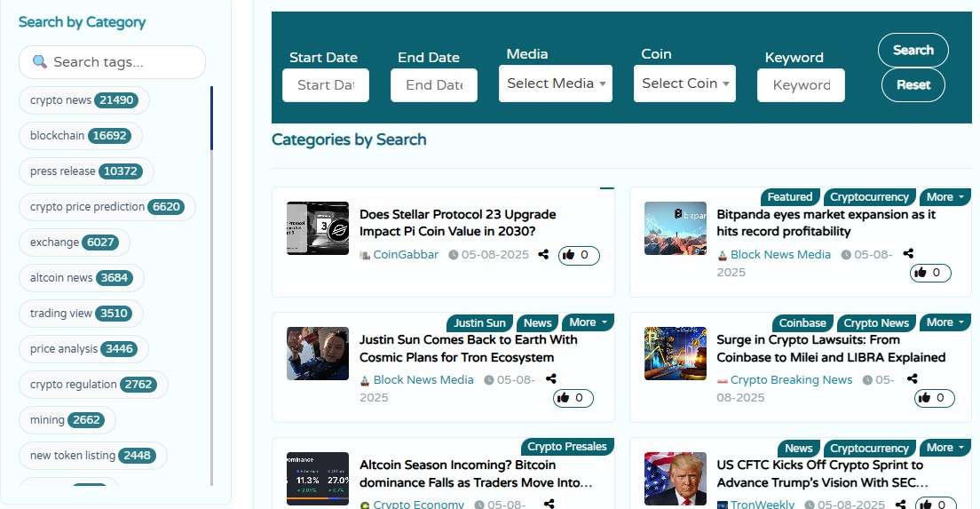
Task: Click the Keyword input field
Action: pyautogui.click(x=801, y=85)
